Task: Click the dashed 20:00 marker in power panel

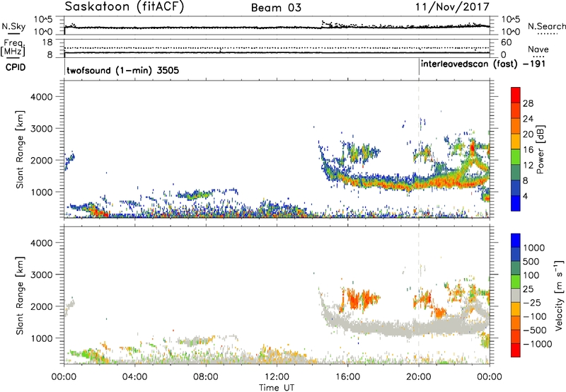Action: pyautogui.click(x=419, y=149)
